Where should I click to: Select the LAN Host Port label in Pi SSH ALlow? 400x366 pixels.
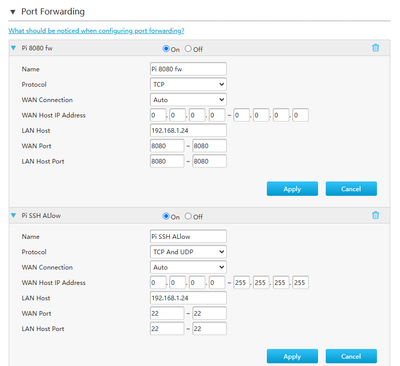tap(43, 328)
